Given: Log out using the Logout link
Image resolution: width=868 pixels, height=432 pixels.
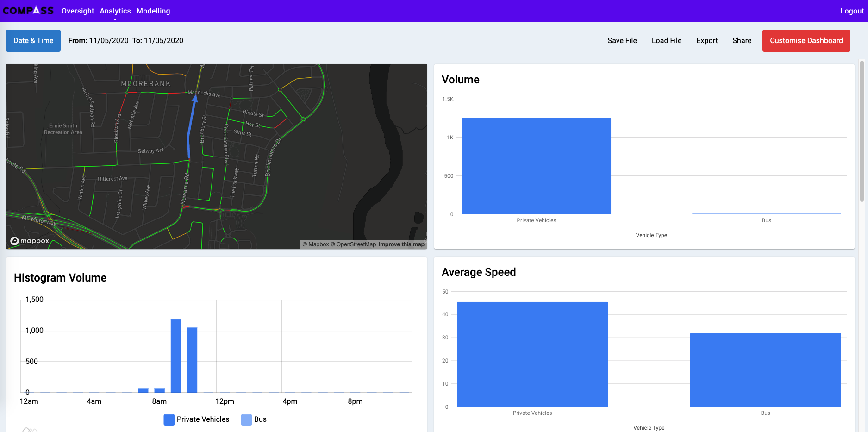Looking at the screenshot, I should point(852,11).
